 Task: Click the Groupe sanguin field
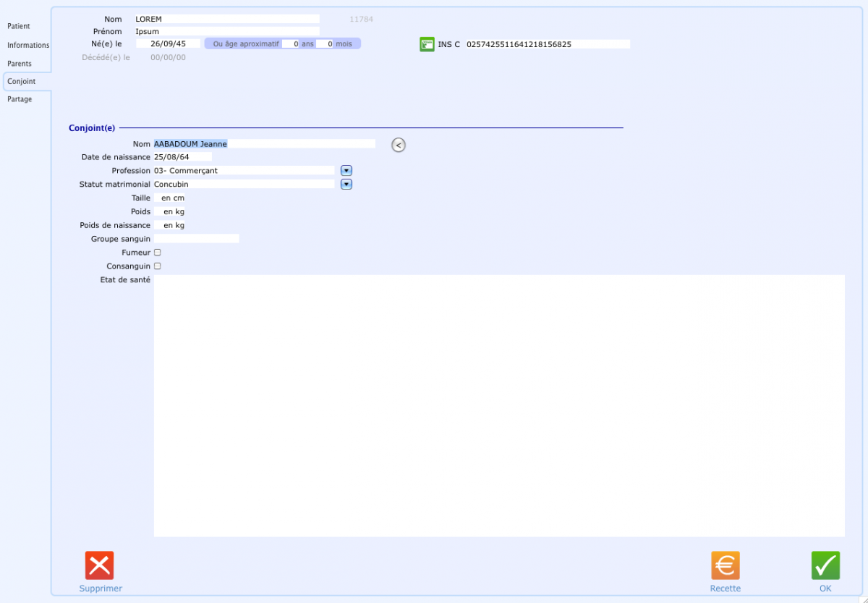(x=196, y=239)
